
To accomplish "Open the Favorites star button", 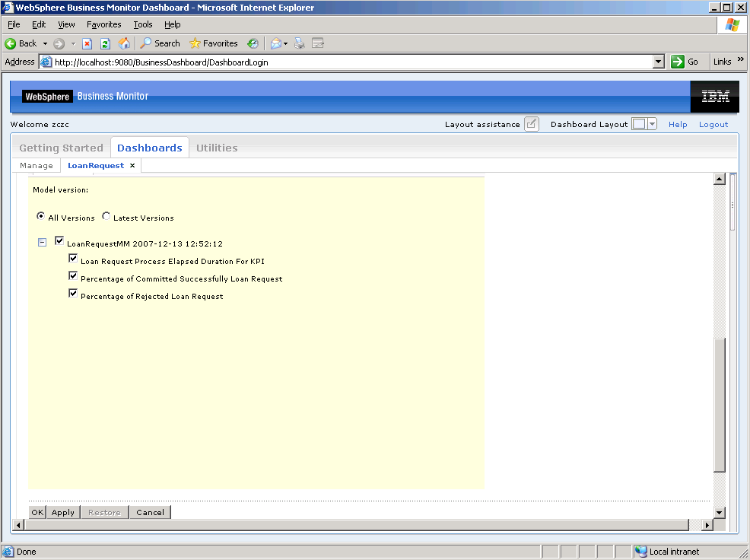I will (214, 43).
